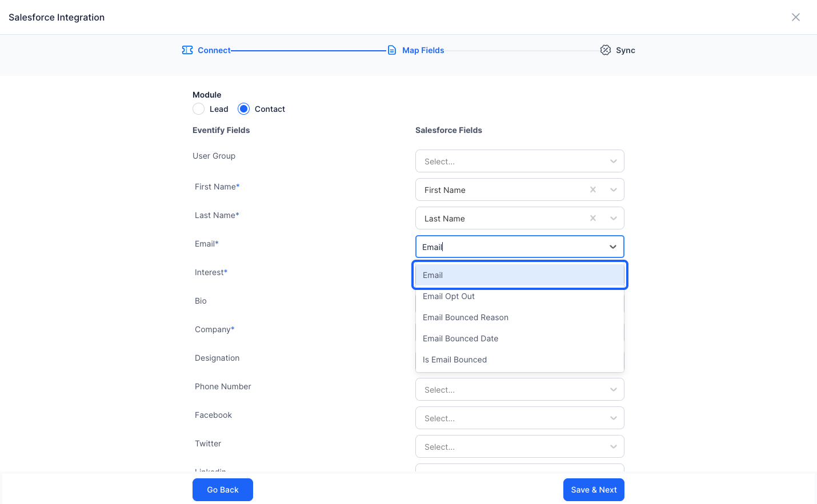
Task: Click the Map Fields document icon
Action: tap(392, 50)
